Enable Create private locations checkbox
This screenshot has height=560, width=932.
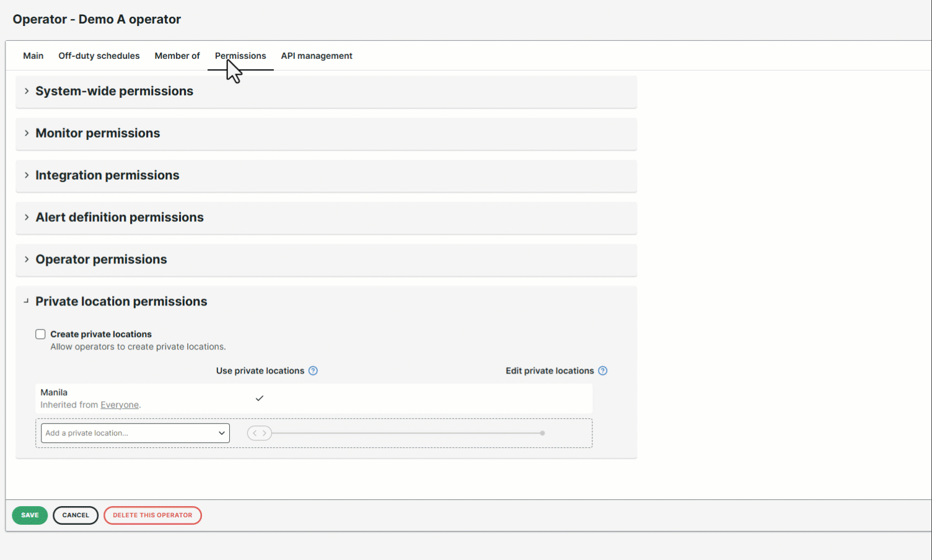(x=40, y=334)
